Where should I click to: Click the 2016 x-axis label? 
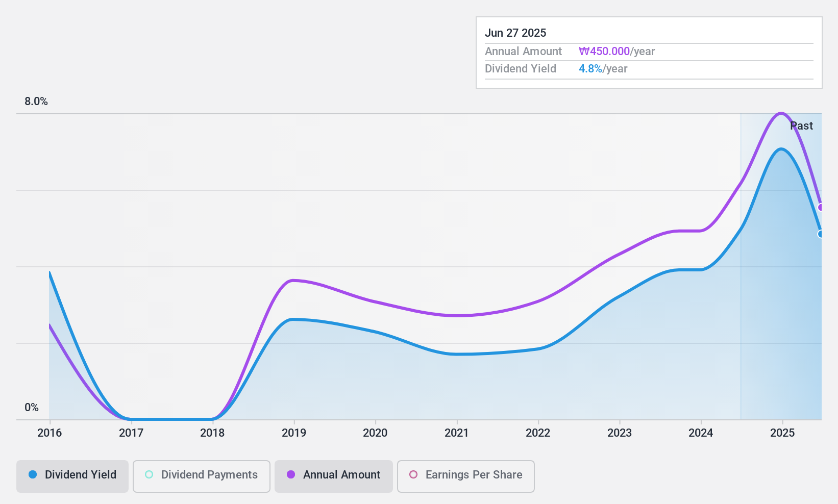point(50,433)
